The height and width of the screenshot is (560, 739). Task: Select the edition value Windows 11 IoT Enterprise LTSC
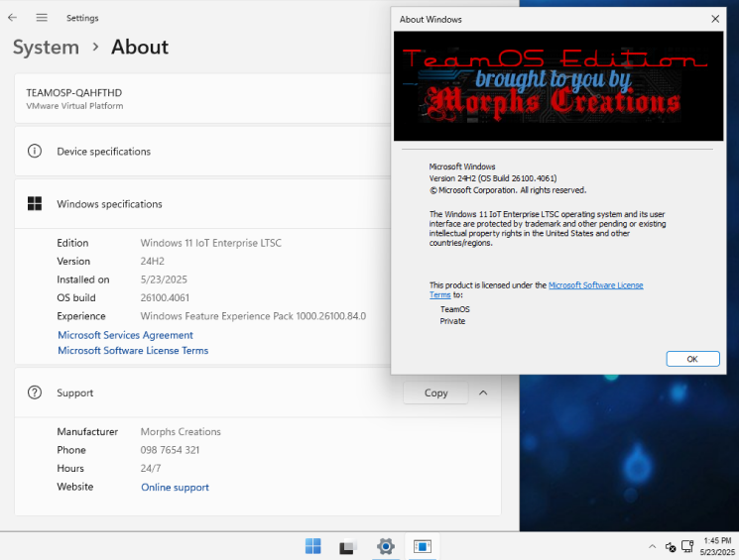pyautogui.click(x=210, y=243)
